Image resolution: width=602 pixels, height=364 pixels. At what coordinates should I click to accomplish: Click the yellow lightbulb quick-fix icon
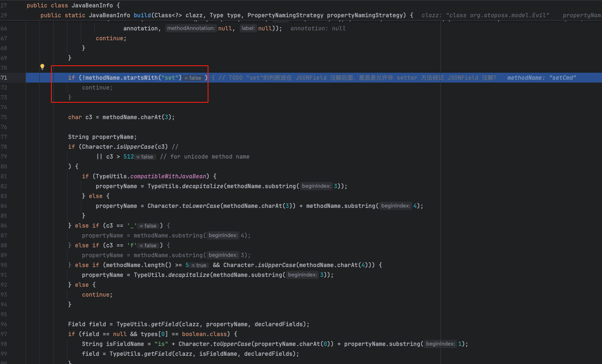click(x=42, y=67)
